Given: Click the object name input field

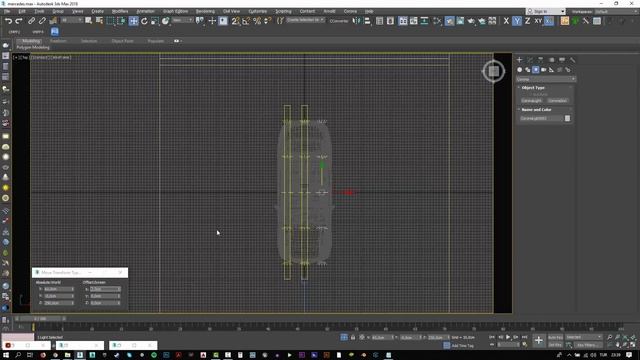Looking at the screenshot, I should [541, 118].
